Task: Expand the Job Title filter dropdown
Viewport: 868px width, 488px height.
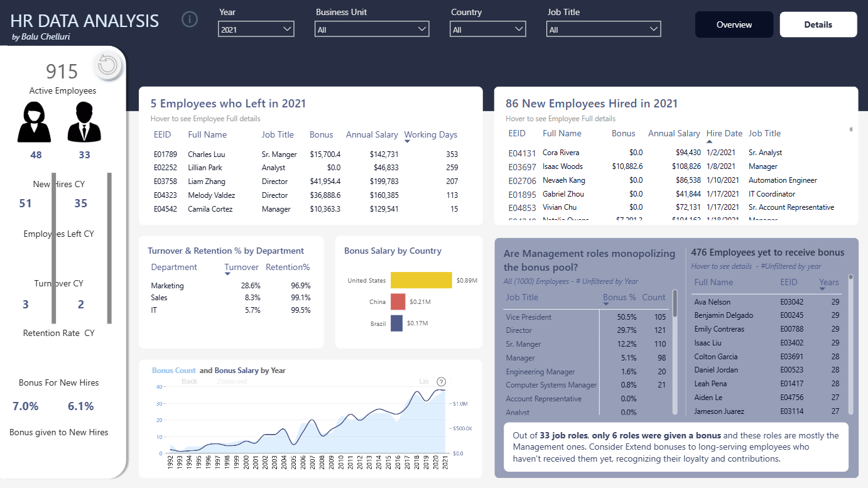Action: (604, 29)
